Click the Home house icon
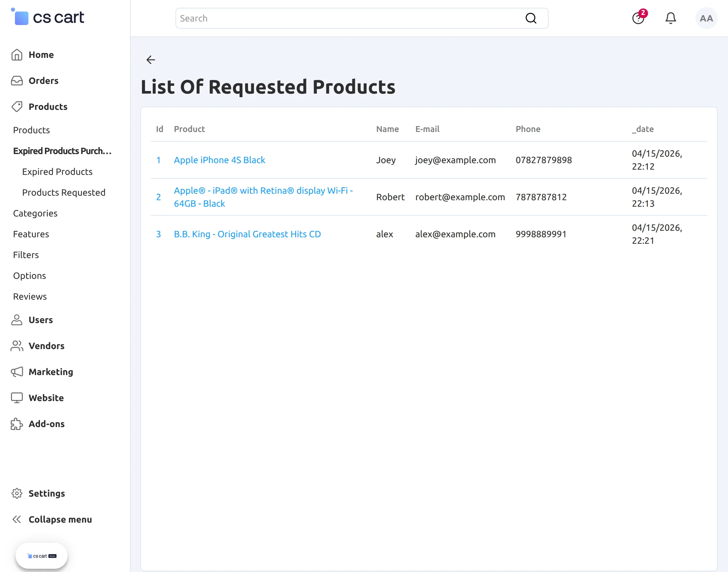Viewport: 728px width, 572px height. point(17,55)
